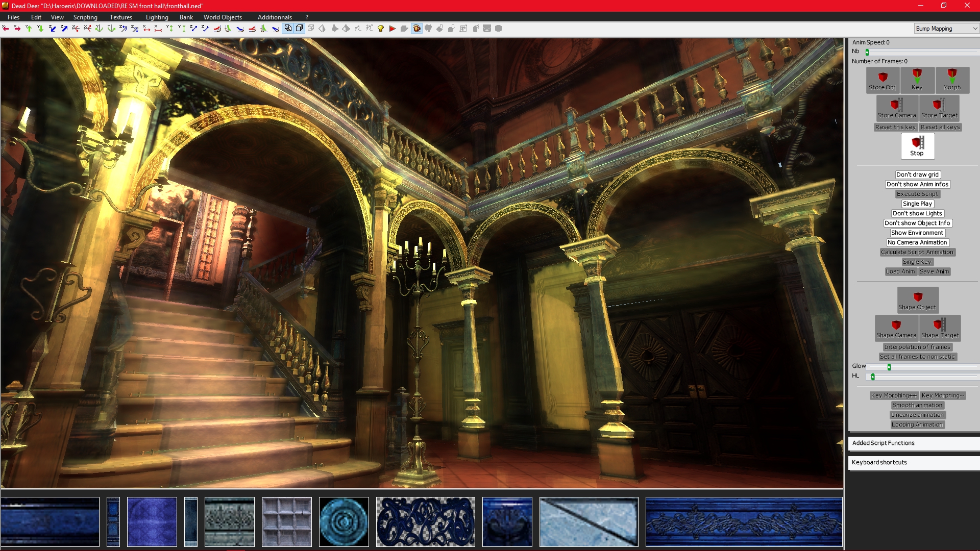Click the Reset all keys button
The width and height of the screenshot is (980, 551).
[x=940, y=127]
